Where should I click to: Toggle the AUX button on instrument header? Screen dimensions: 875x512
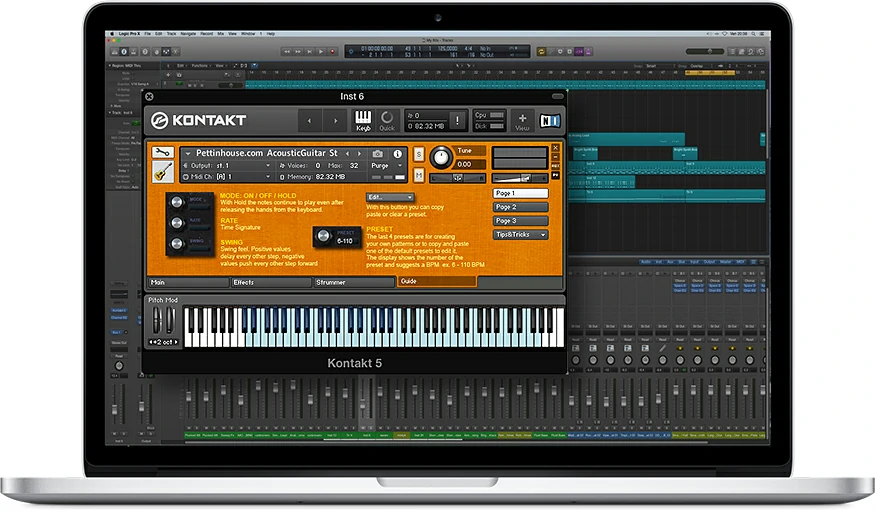[555, 166]
